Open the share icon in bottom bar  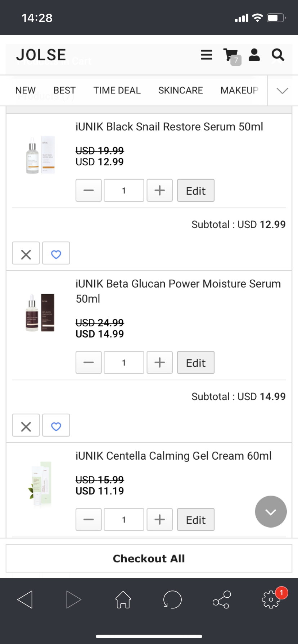coord(221,600)
